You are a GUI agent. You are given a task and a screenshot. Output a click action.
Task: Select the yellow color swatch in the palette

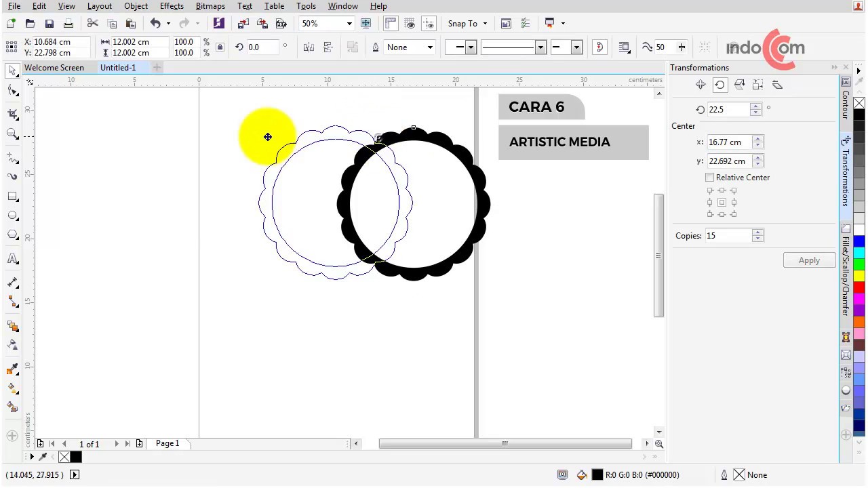pyautogui.click(x=859, y=276)
